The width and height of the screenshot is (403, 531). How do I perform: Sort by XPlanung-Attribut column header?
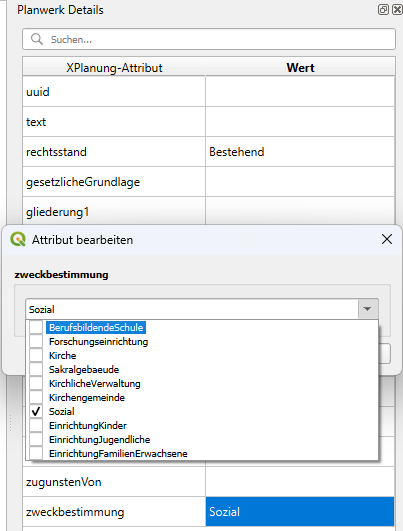tap(114, 67)
